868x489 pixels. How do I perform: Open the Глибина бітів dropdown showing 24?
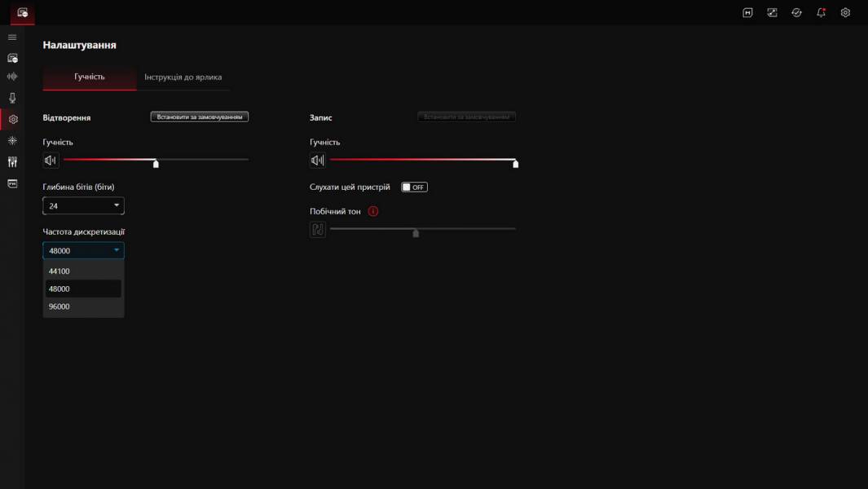point(84,205)
